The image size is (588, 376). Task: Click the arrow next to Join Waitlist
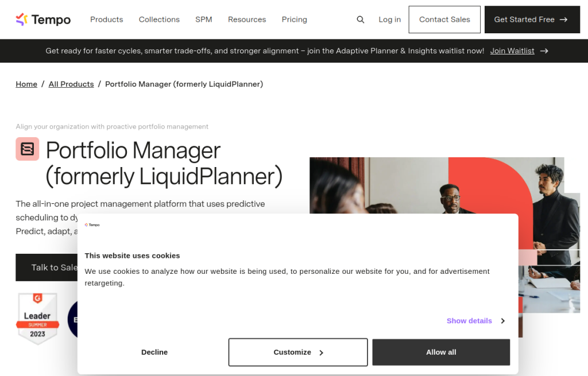tap(543, 51)
